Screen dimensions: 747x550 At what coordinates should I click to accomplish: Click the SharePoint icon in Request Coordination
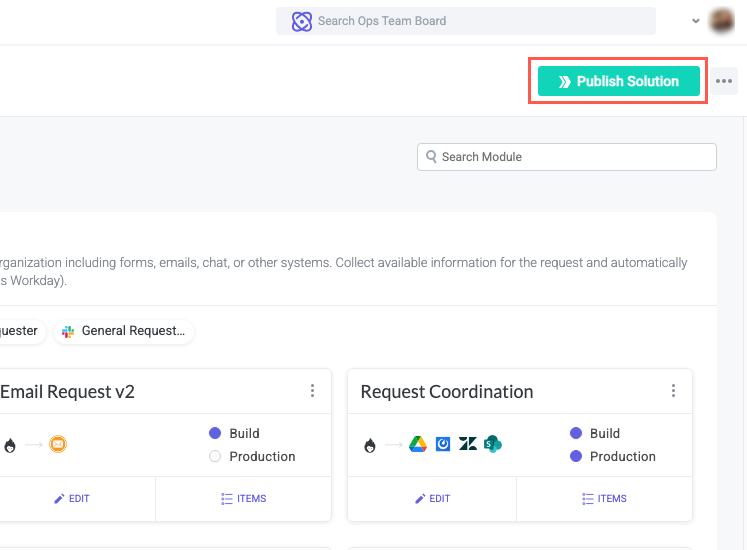(493, 444)
